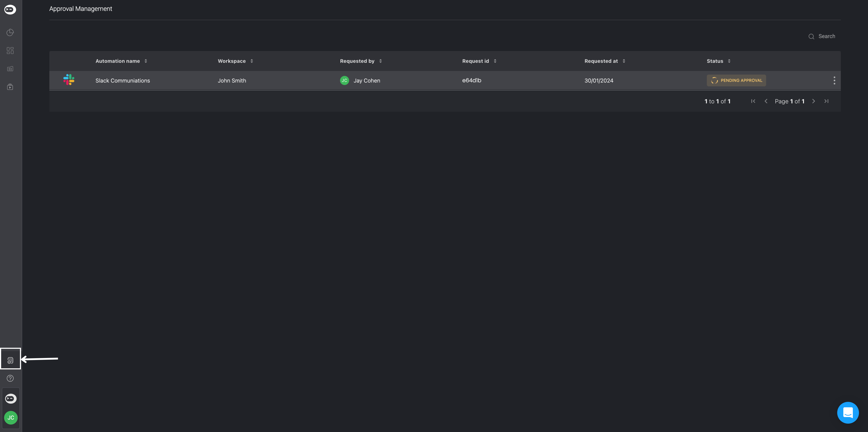The image size is (868, 432).
Task: Open the grid workspaces sidebar icon
Action: point(10,50)
